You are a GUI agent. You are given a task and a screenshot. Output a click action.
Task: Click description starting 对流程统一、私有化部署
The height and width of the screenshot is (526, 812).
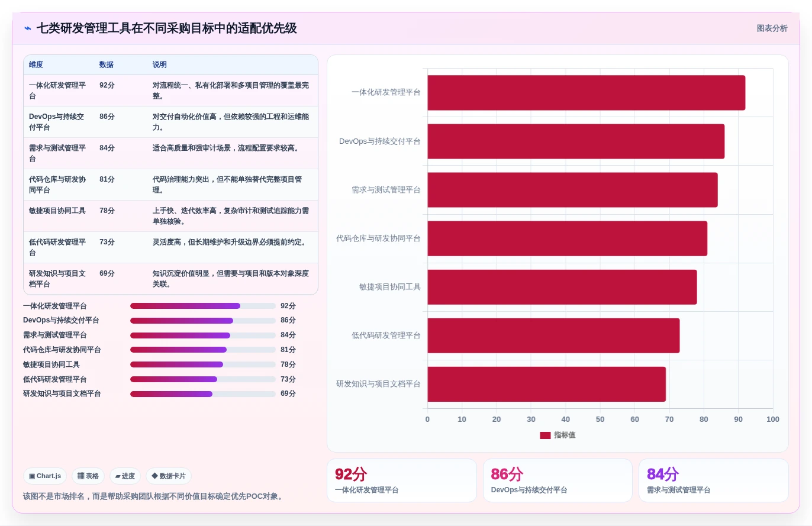tap(231, 91)
